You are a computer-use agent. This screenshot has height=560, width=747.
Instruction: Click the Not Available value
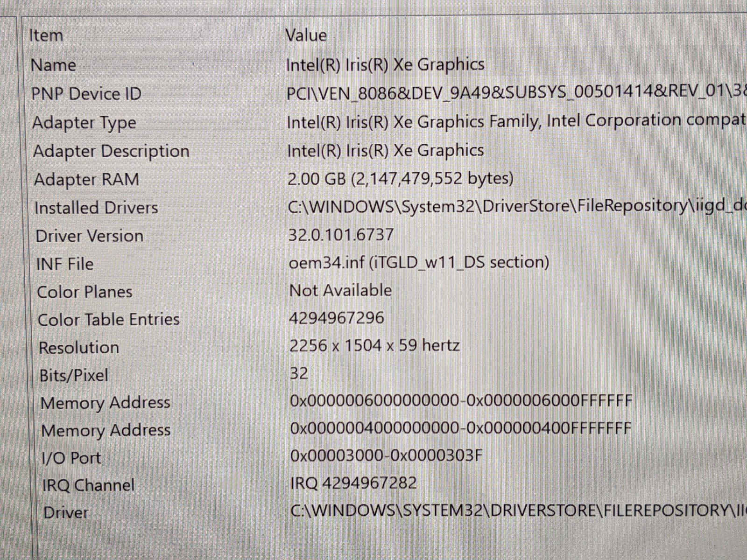(x=341, y=290)
